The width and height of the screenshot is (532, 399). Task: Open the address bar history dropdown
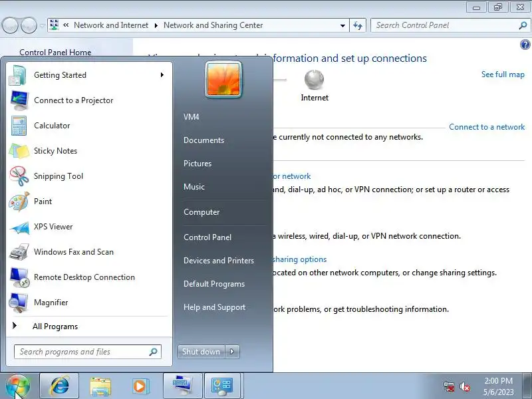coord(342,25)
